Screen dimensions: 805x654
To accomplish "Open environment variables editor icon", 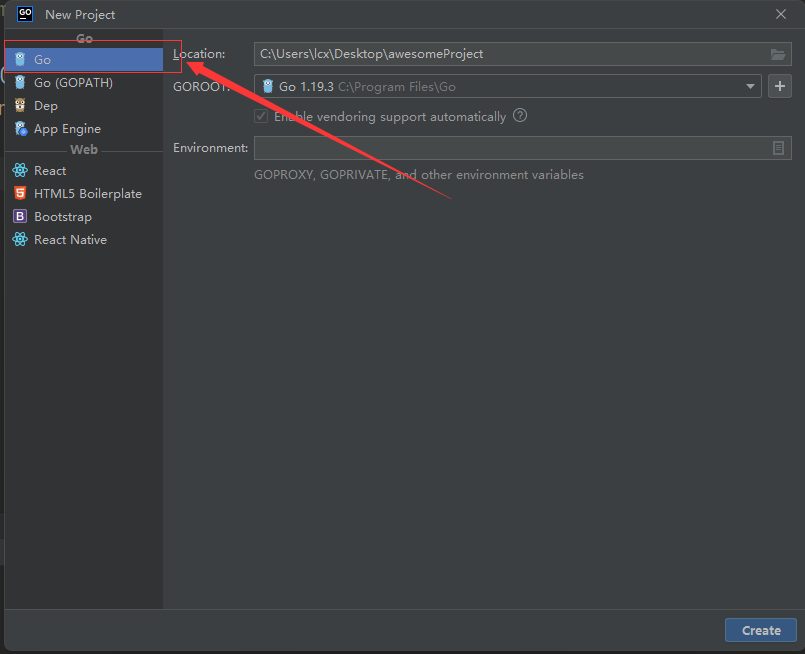I will point(778,148).
